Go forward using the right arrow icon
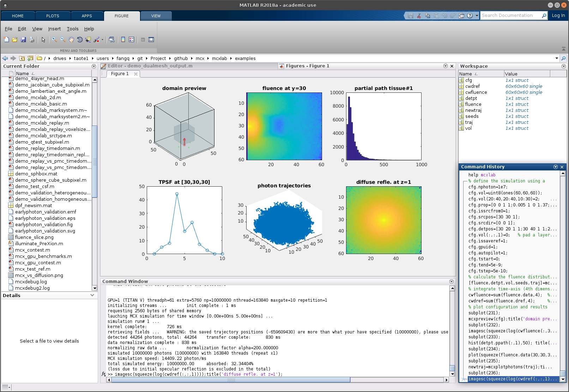569x392 pixels. click(x=13, y=58)
